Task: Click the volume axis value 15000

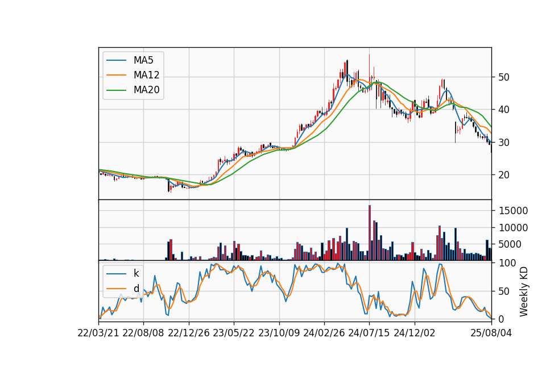Action: tap(514, 211)
